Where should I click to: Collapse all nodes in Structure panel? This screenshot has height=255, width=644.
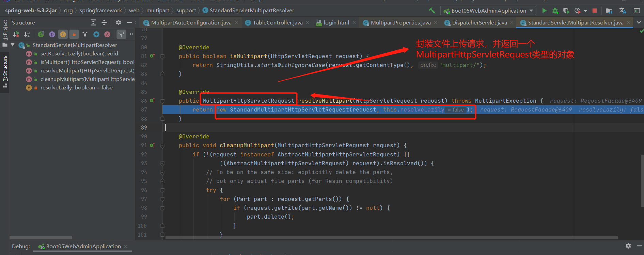[x=104, y=22]
